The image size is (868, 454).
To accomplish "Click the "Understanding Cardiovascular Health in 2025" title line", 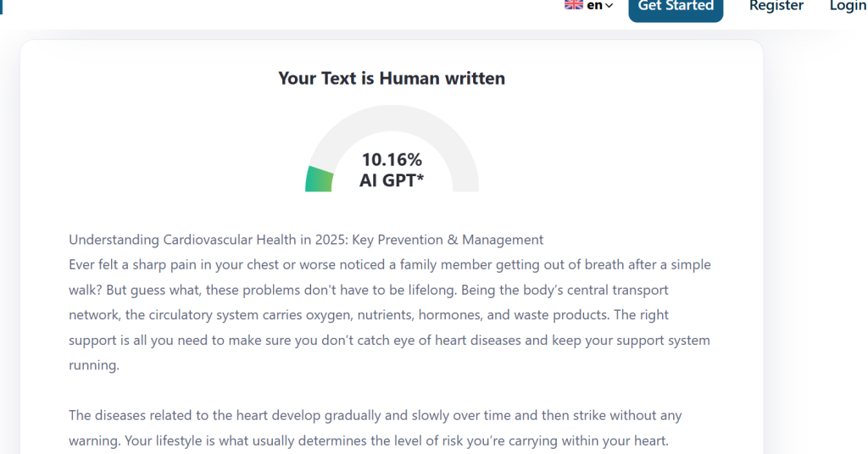I will [x=306, y=240].
